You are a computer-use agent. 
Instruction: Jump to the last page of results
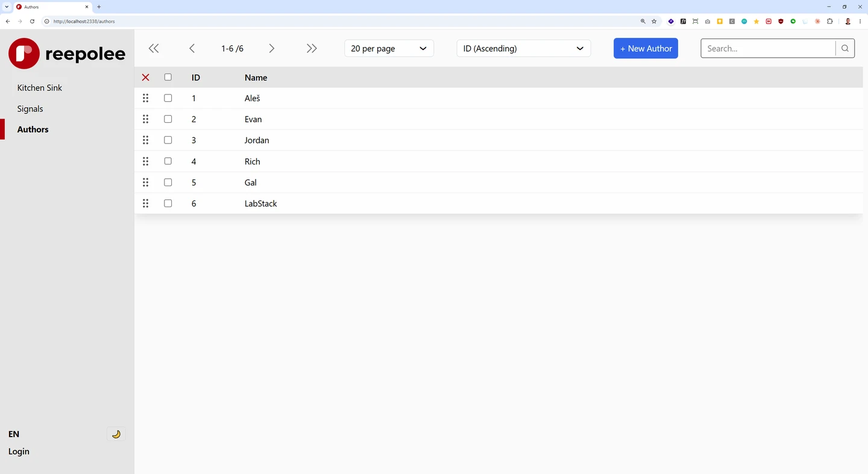pyautogui.click(x=312, y=48)
